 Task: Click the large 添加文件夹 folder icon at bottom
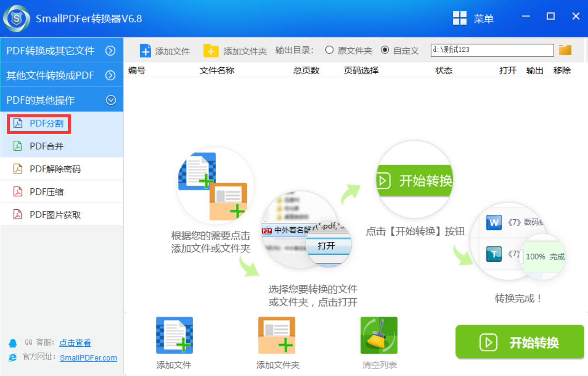(277, 335)
